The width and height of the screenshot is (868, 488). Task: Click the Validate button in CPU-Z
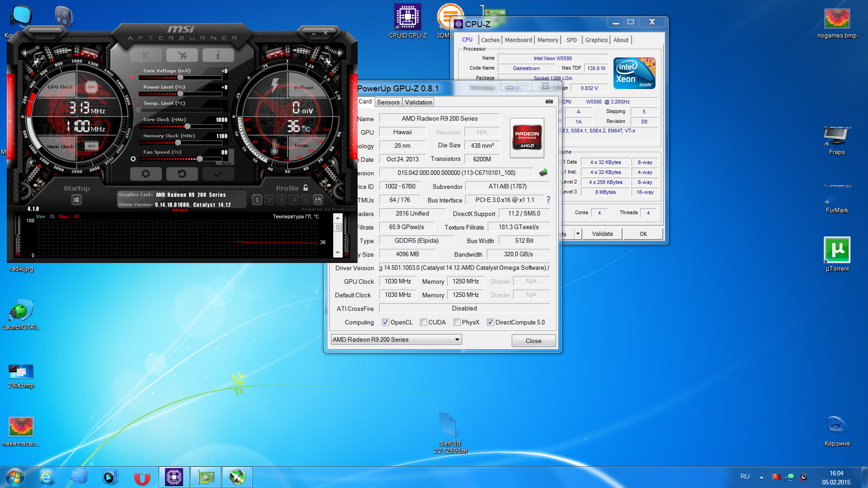pyautogui.click(x=602, y=234)
